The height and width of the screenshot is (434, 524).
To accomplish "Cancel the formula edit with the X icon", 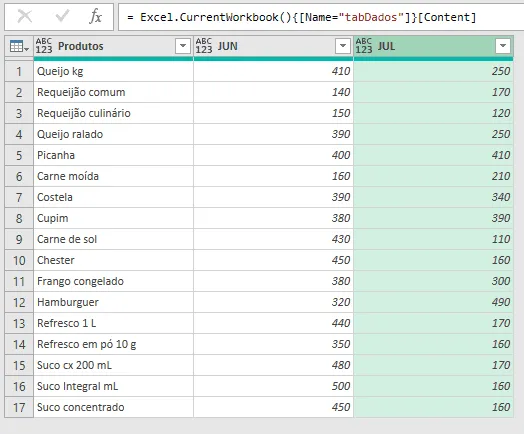I will pyautogui.click(x=25, y=16).
